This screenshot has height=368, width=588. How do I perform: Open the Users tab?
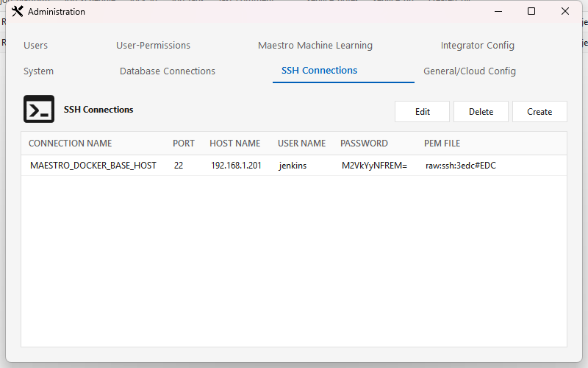click(35, 46)
